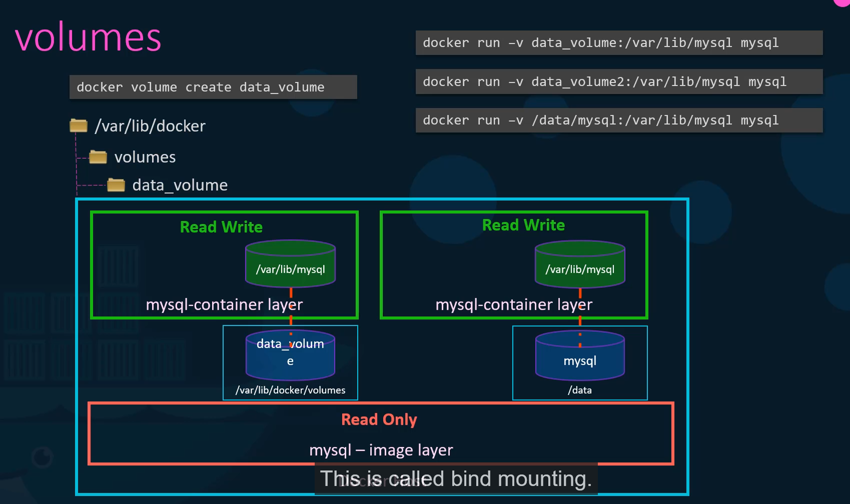This screenshot has width=850, height=504.
Task: Click the blue data_volume cylinder
Action: (290, 354)
